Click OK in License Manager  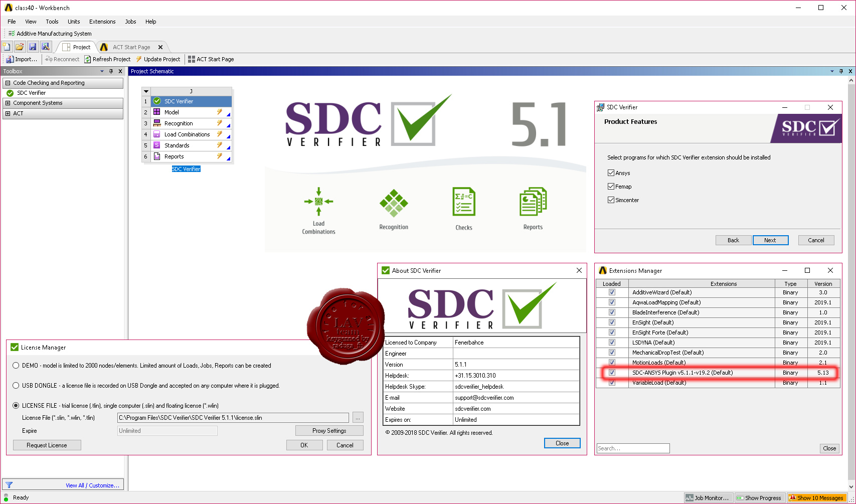tap(304, 445)
